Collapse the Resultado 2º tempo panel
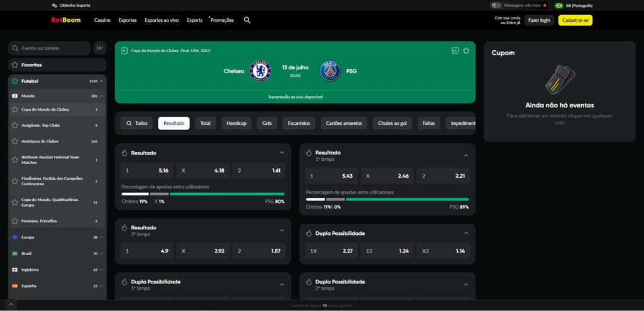 tap(282, 230)
